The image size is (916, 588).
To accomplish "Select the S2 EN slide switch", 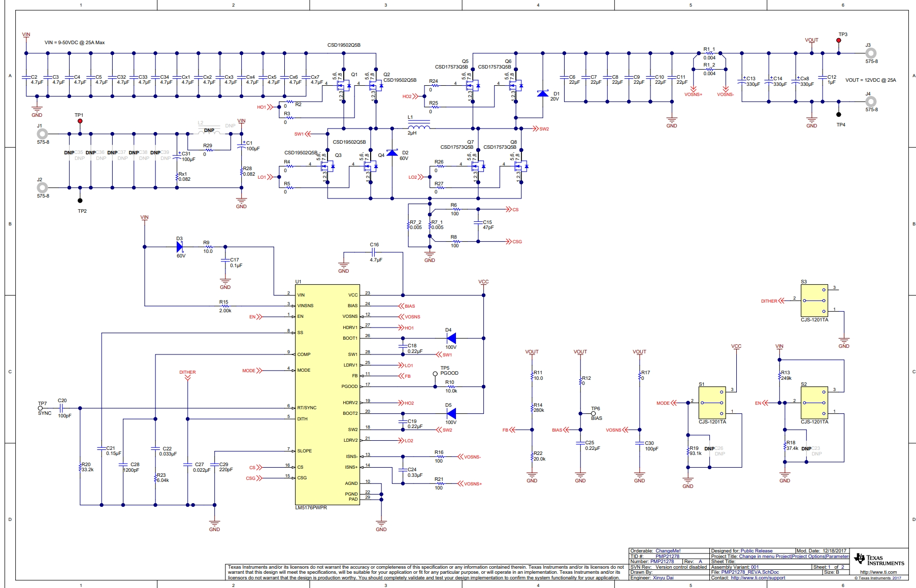I will [814, 403].
